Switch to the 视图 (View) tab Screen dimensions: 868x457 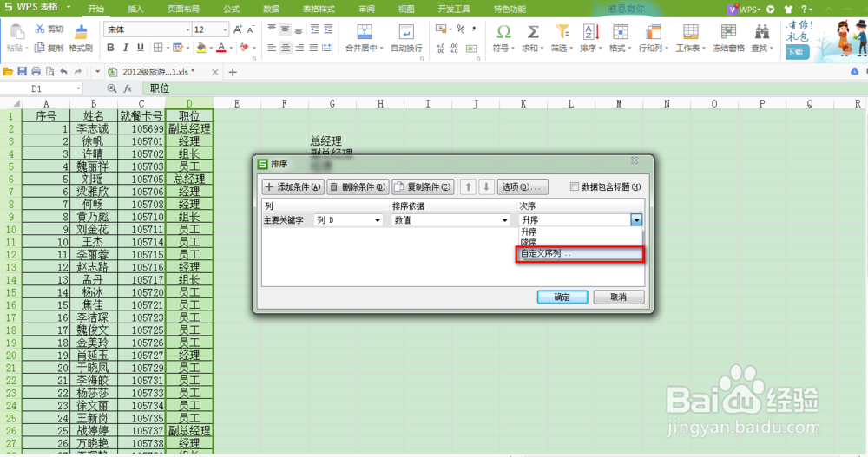click(x=406, y=9)
